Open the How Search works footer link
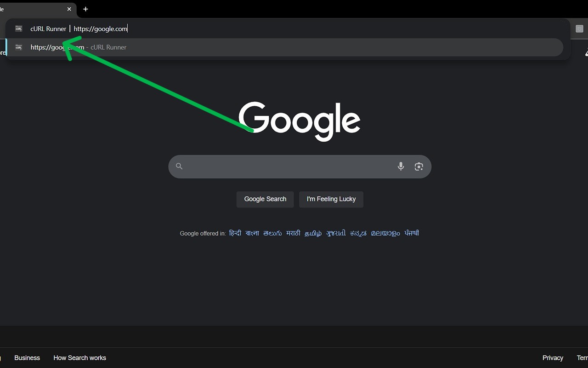 (x=79, y=358)
